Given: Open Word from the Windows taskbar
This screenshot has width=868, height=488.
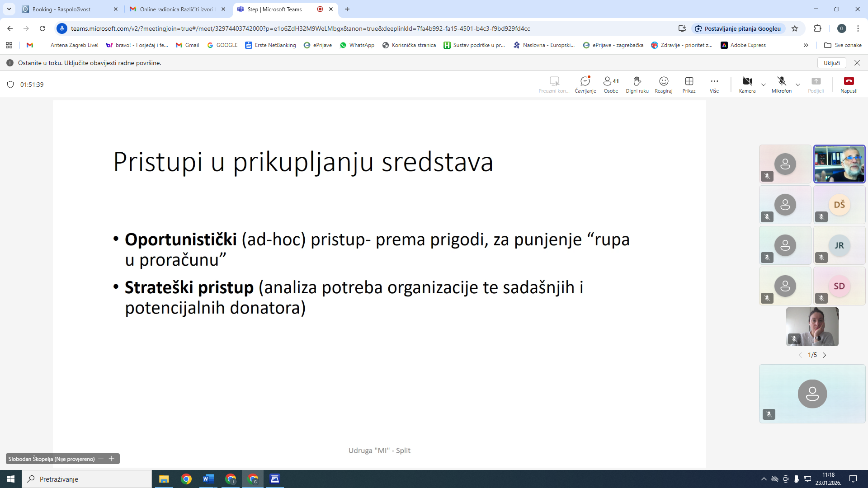Looking at the screenshot, I should coord(208,479).
